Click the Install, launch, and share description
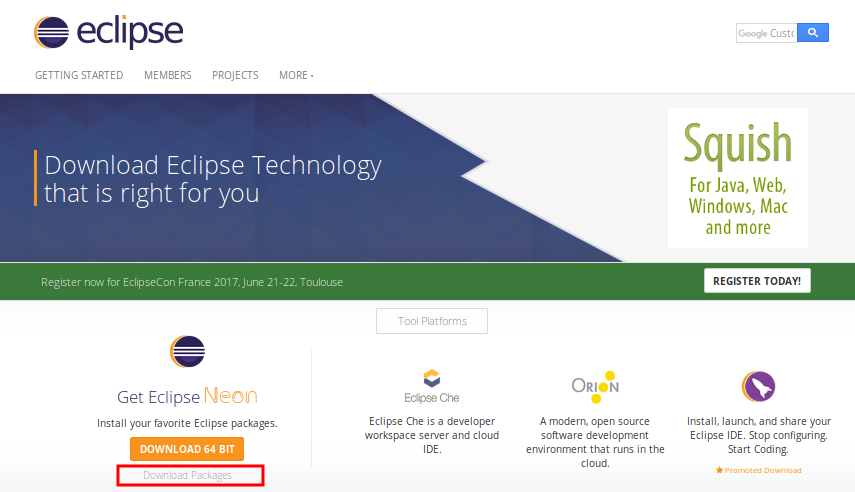This screenshot has height=492, width=855. click(758, 435)
